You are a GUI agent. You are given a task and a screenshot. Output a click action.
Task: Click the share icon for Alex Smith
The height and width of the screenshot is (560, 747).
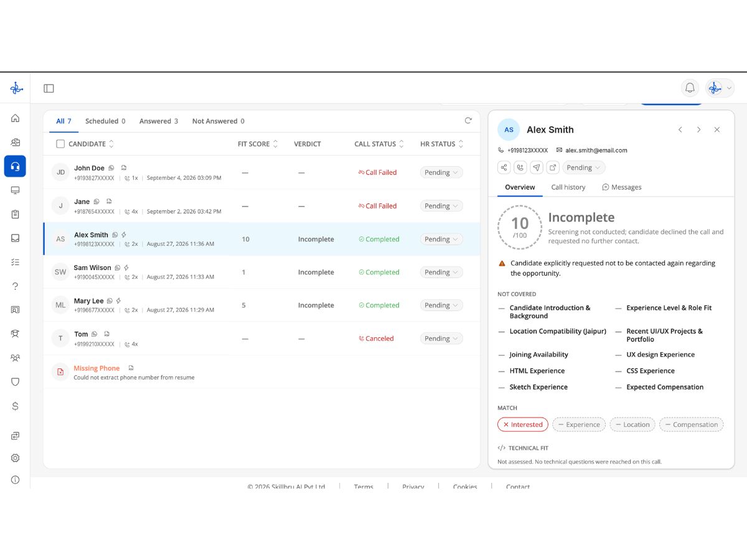tap(504, 167)
